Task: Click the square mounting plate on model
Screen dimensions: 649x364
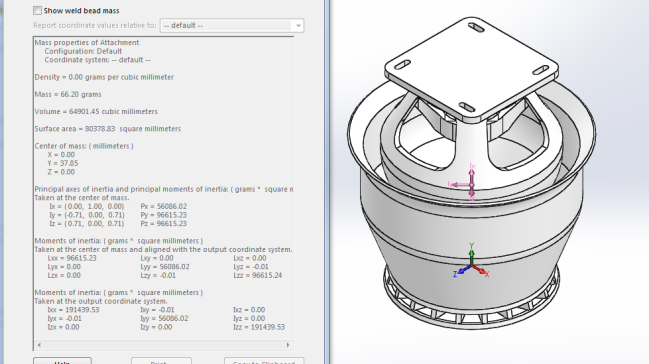Action: click(x=471, y=69)
